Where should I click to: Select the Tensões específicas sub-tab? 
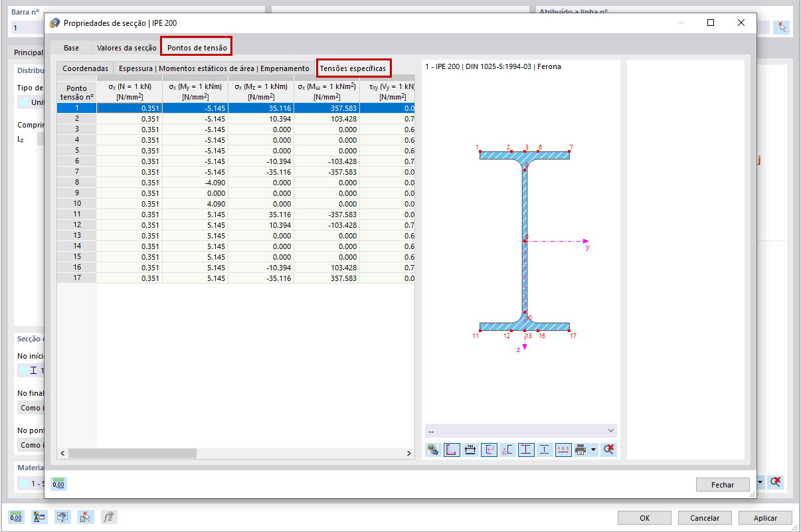pos(353,68)
